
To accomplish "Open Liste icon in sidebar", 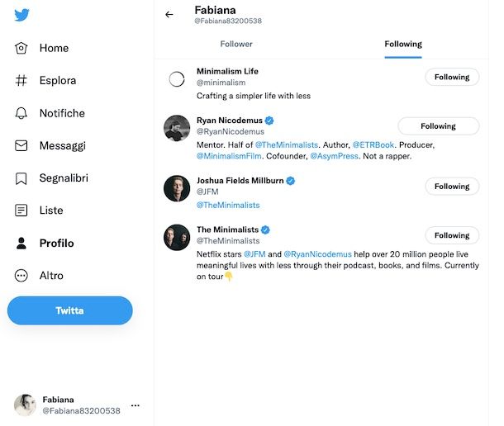I will click(21, 211).
